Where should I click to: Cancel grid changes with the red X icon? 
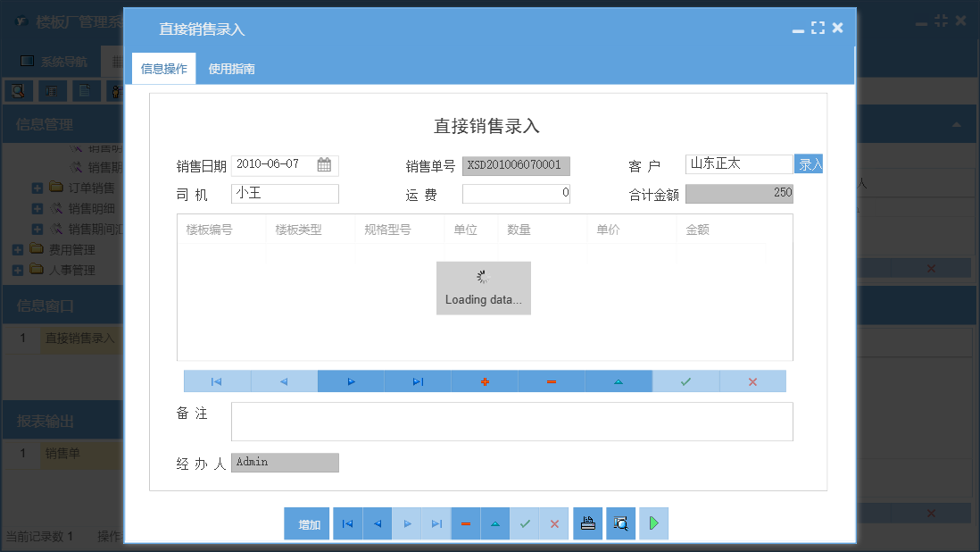pos(752,381)
